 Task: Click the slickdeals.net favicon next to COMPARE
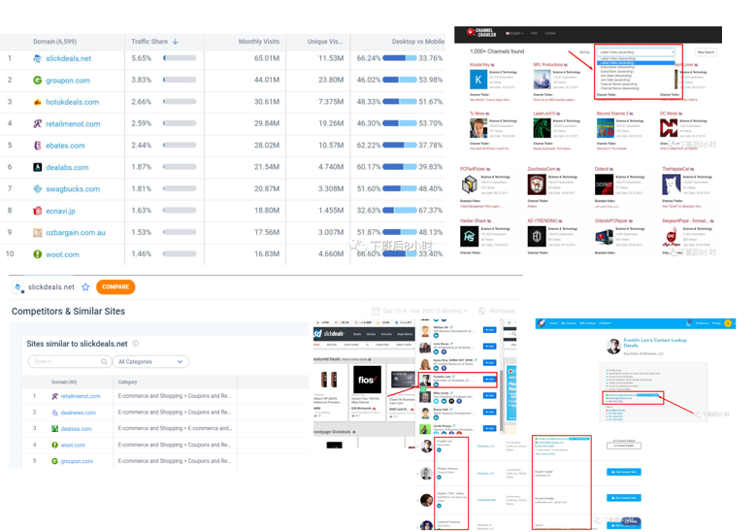(17, 287)
